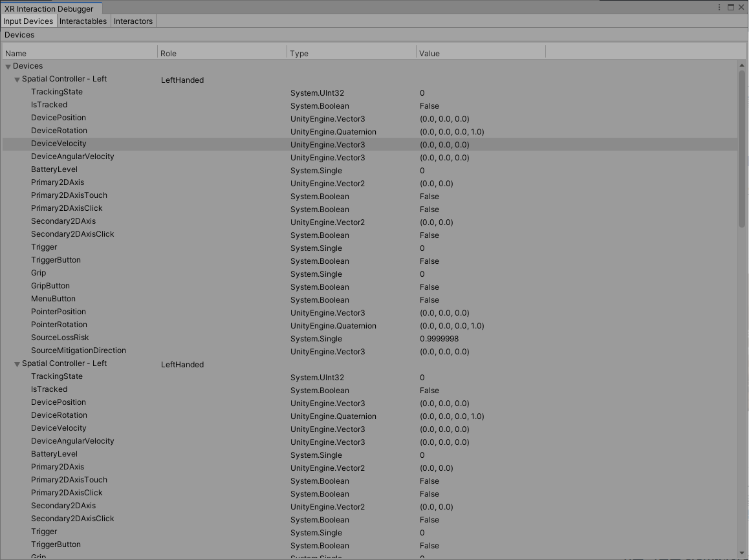This screenshot has width=751, height=560.
Task: Select BatteryLevel under the first Spatial Controller
Action: tap(370, 170)
